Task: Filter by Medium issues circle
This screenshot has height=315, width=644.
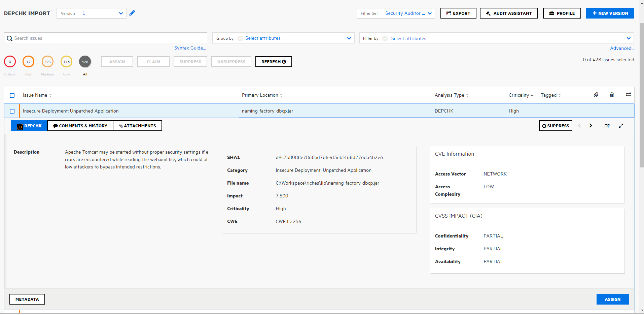Action: 47,62
